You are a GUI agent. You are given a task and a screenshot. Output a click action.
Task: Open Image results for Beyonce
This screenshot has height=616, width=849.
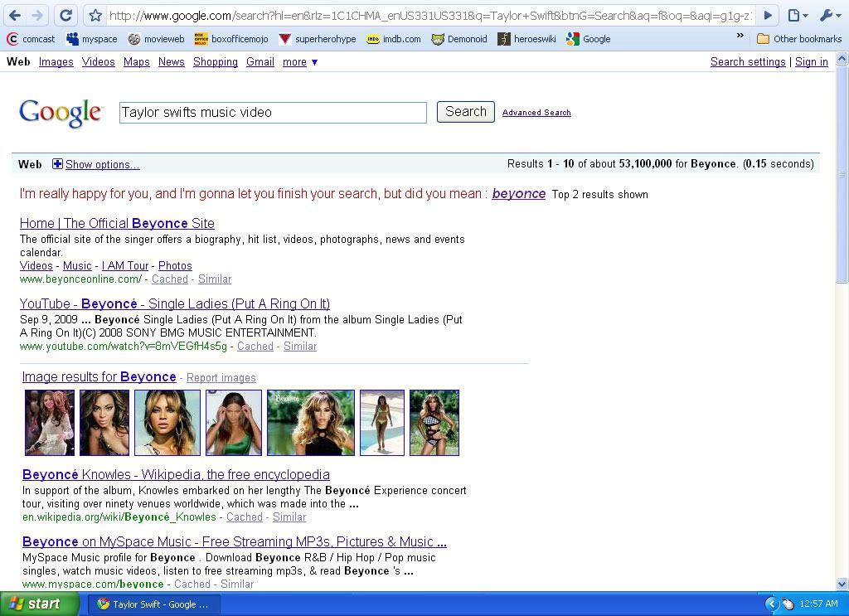pyautogui.click(x=99, y=376)
